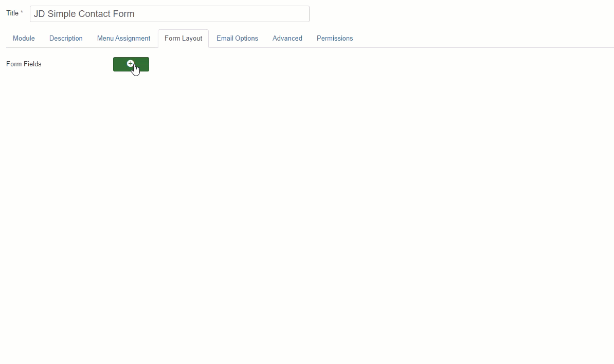Click inside the Title input field
Screen dimensions: 614x364
pyautogui.click(x=170, y=14)
